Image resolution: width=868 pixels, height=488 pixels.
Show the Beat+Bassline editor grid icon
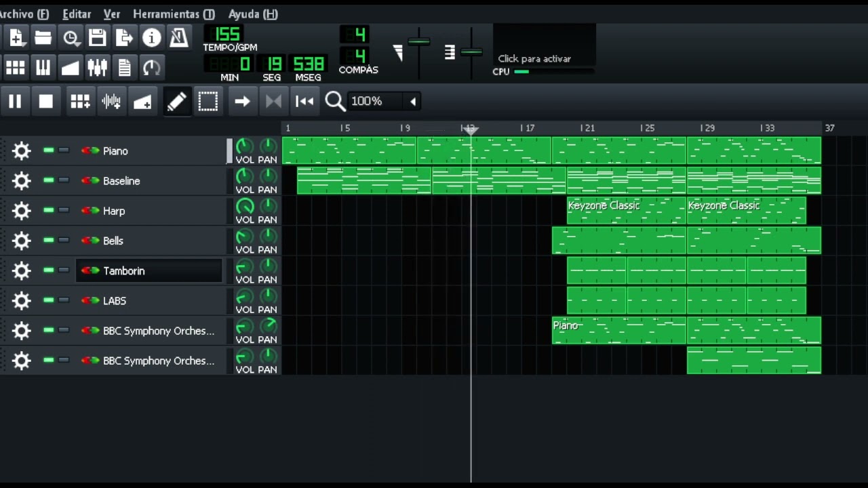tap(16, 67)
